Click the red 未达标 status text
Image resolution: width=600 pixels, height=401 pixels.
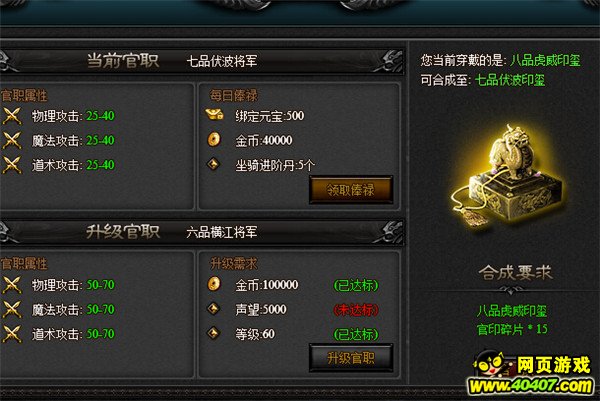tap(356, 309)
